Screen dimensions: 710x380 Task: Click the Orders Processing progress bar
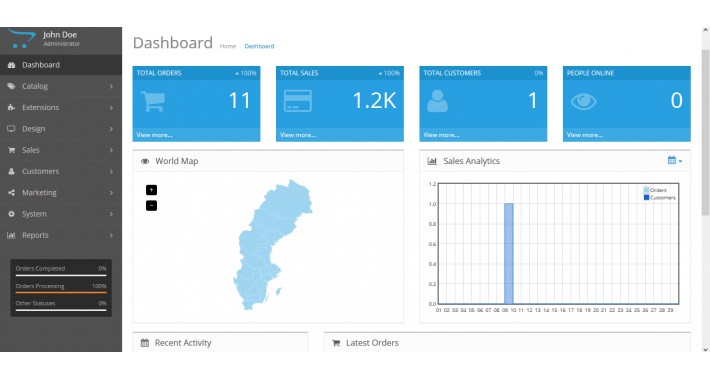tap(61, 293)
